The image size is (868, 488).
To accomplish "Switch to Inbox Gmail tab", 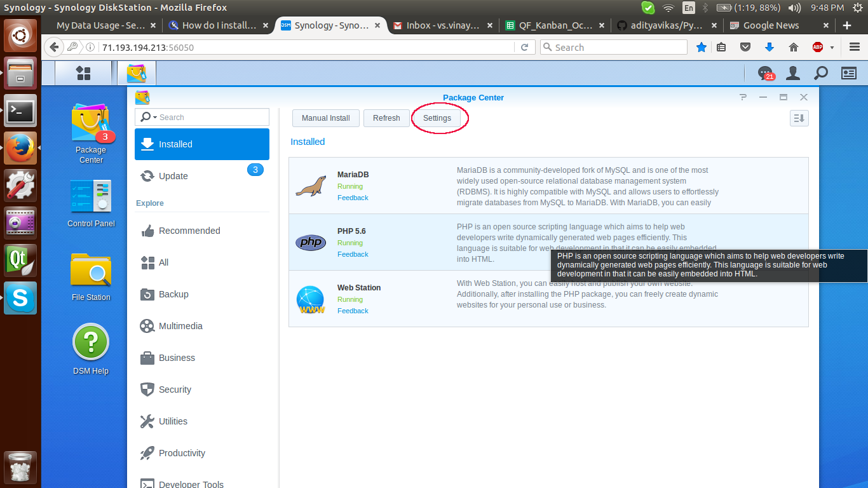I will pyautogui.click(x=442, y=25).
